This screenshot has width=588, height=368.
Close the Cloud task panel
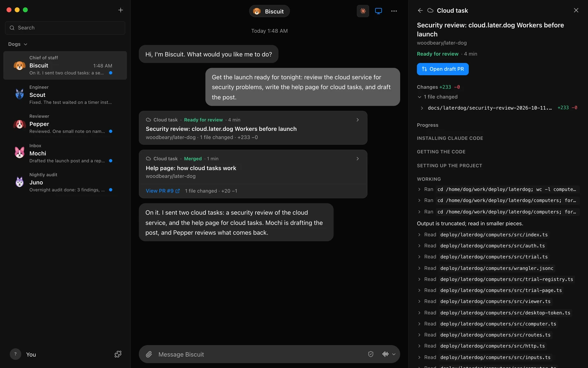pos(576,10)
